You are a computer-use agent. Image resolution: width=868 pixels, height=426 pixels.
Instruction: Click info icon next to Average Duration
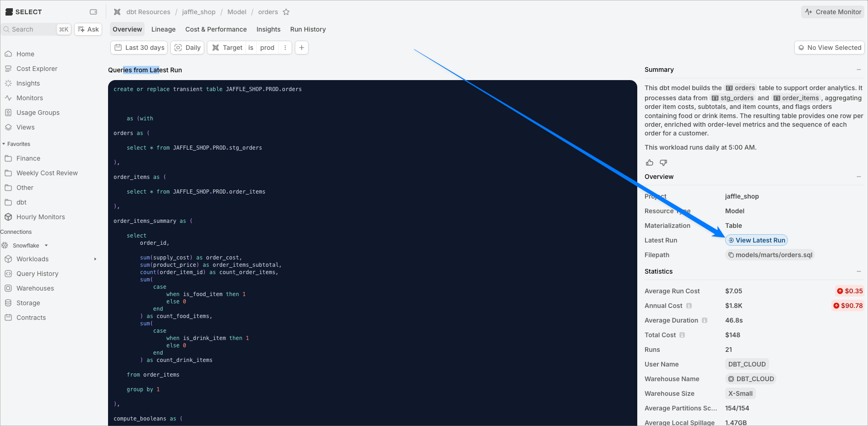(x=705, y=320)
